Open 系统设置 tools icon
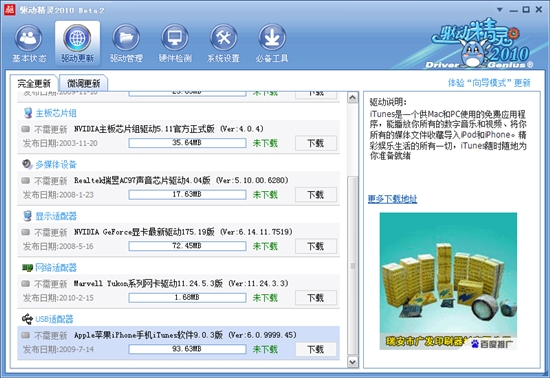 coord(223,37)
